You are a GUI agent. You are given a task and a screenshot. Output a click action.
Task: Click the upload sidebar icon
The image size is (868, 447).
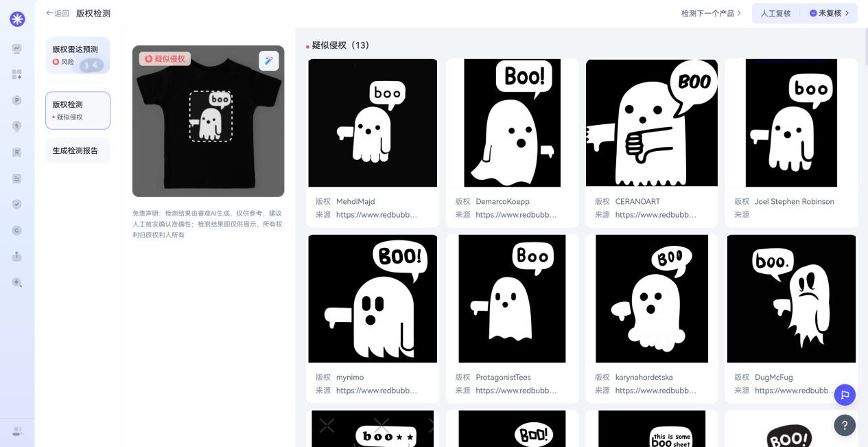(17, 256)
